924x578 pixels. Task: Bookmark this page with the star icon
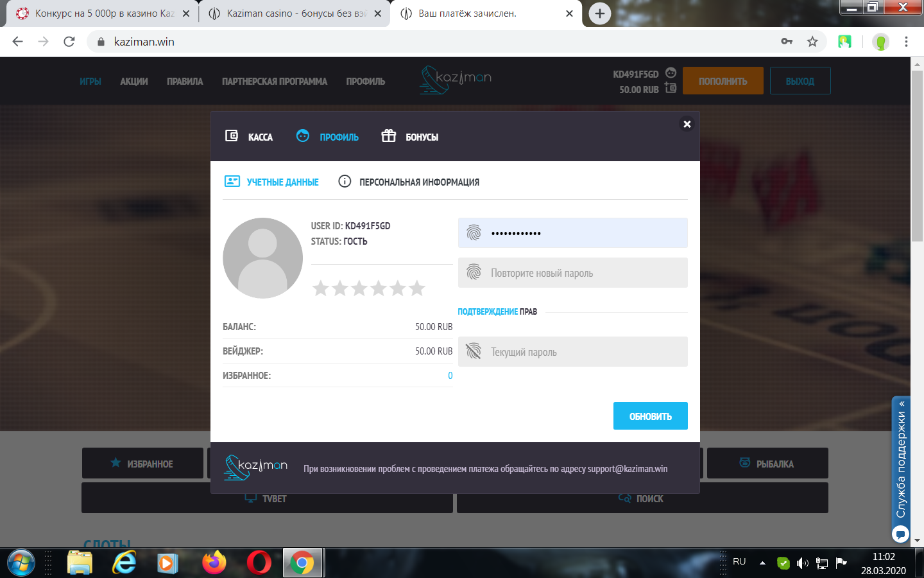point(812,42)
